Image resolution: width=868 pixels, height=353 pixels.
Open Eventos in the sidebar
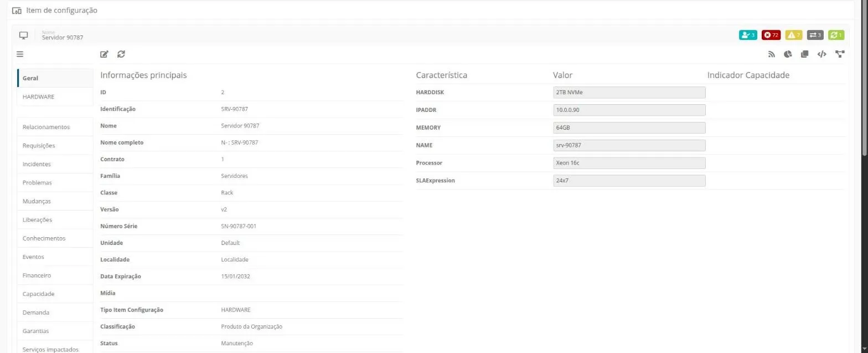pyautogui.click(x=55, y=257)
